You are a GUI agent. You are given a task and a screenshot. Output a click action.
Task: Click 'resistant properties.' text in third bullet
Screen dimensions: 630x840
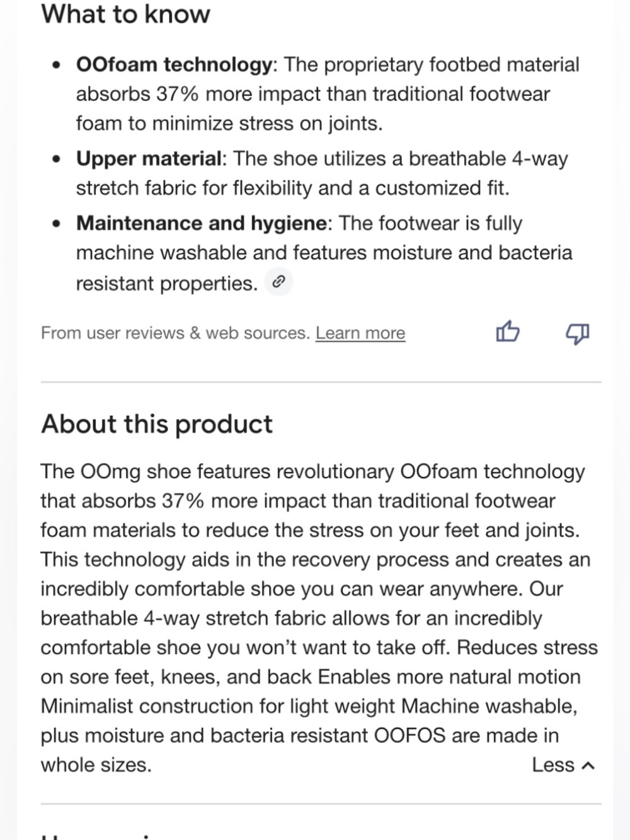point(167,284)
